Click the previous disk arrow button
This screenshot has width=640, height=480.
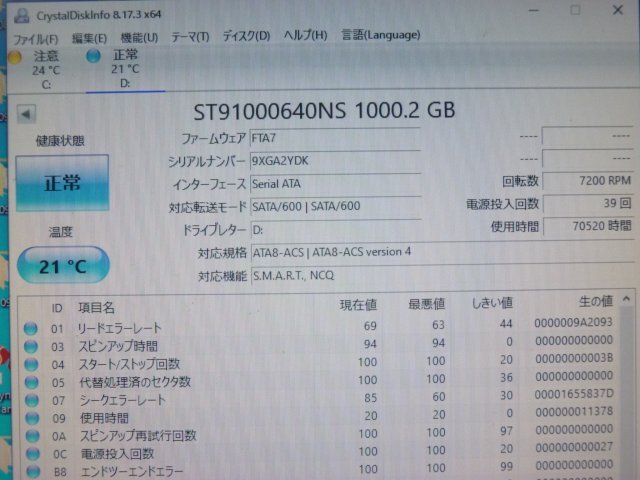[x=26, y=114]
